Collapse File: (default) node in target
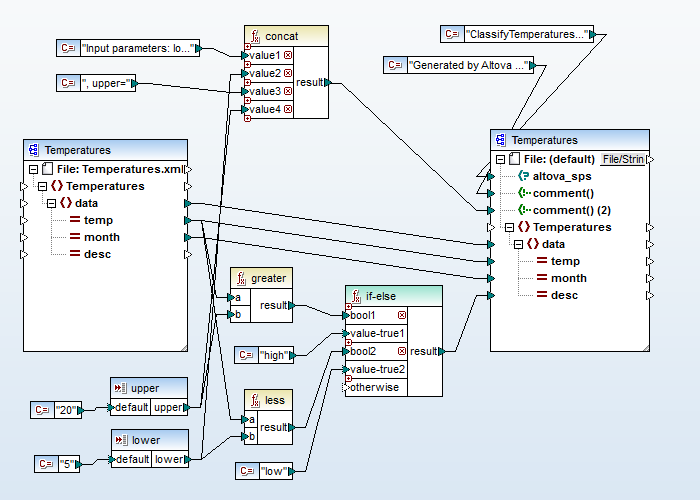This screenshot has width=700, height=500. pyautogui.click(x=501, y=159)
